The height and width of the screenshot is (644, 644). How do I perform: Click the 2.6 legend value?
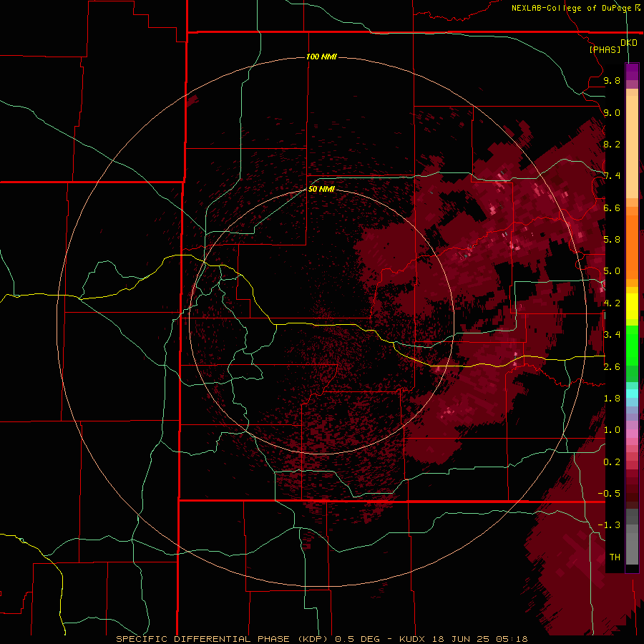tap(612, 366)
